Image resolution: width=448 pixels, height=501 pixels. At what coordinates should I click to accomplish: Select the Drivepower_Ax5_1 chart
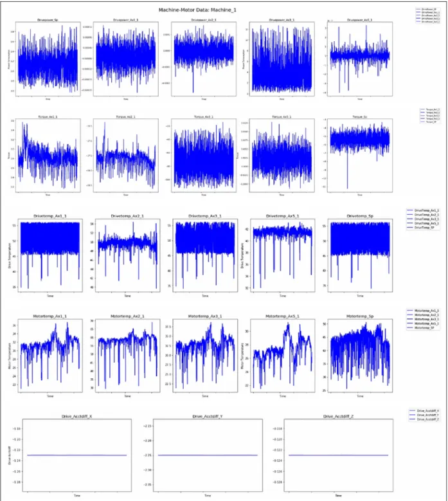pyautogui.click(x=360, y=59)
